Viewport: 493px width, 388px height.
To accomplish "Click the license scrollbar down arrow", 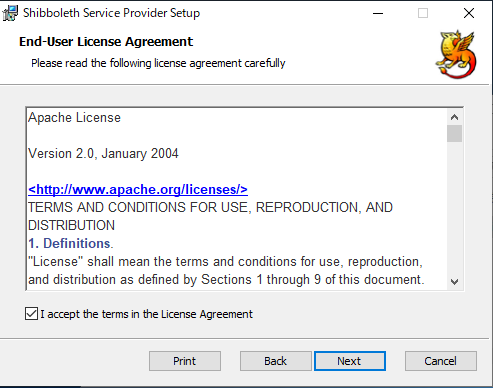I will pos(454,282).
